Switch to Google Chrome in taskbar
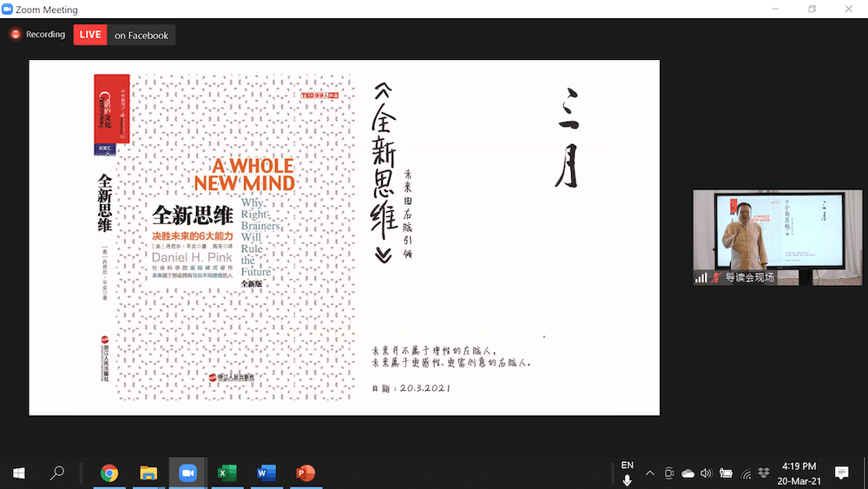 click(x=109, y=473)
